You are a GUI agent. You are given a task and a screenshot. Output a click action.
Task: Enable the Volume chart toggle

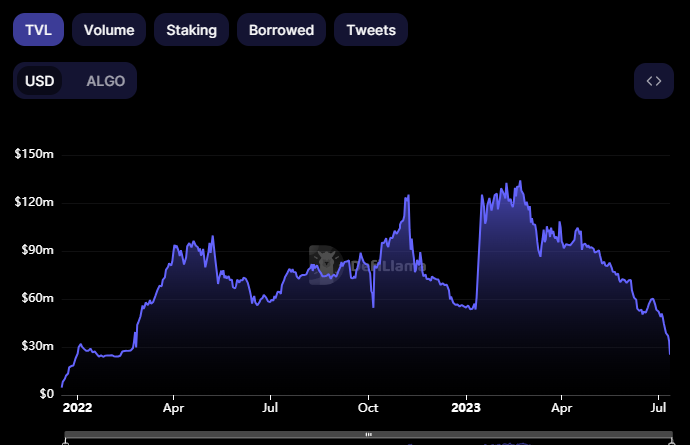(x=109, y=29)
